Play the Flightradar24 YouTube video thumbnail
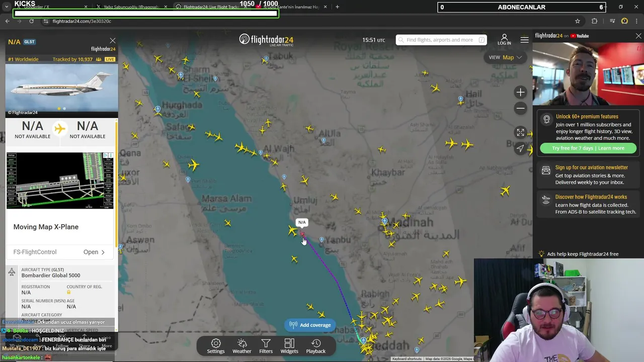Viewport: 644px width, 362px height. (588, 73)
